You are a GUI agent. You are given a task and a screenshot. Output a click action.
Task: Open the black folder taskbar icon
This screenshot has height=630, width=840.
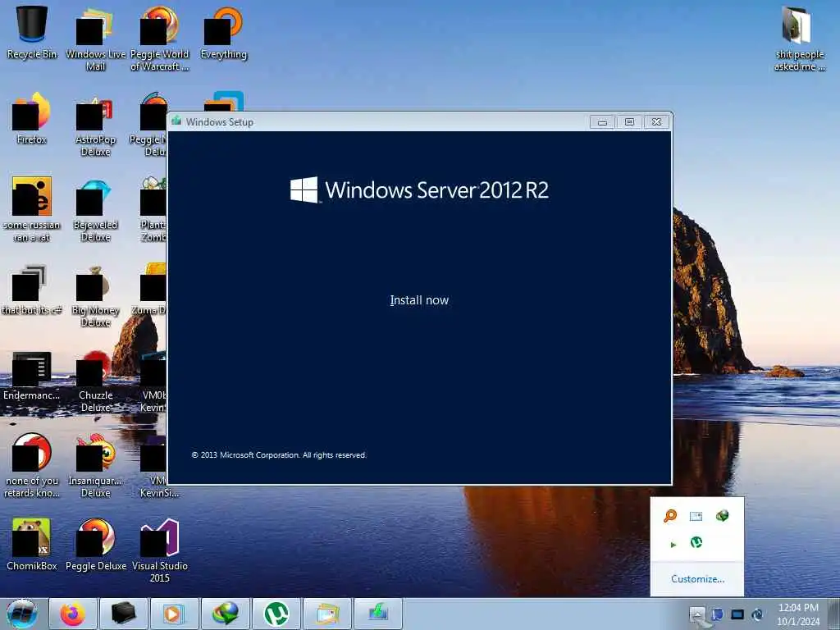click(123, 614)
